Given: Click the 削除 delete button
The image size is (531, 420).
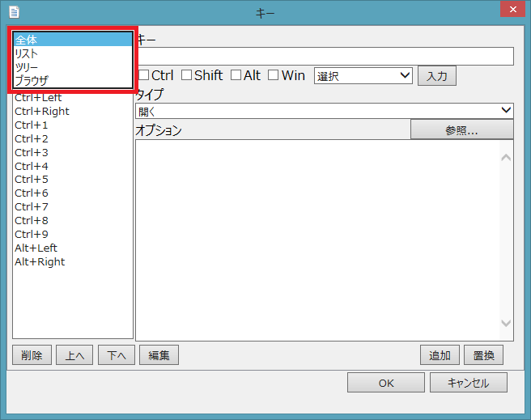Looking at the screenshot, I should 32,354.
